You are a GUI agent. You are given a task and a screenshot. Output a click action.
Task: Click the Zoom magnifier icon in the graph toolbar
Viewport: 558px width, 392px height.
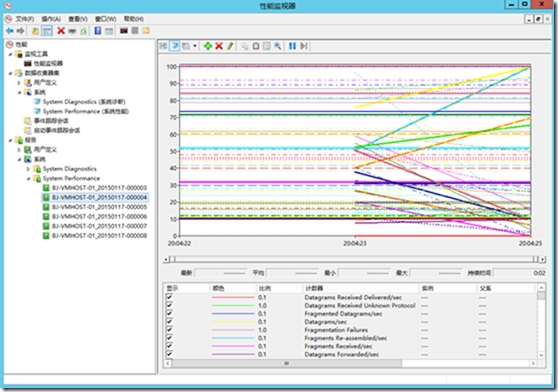click(278, 46)
